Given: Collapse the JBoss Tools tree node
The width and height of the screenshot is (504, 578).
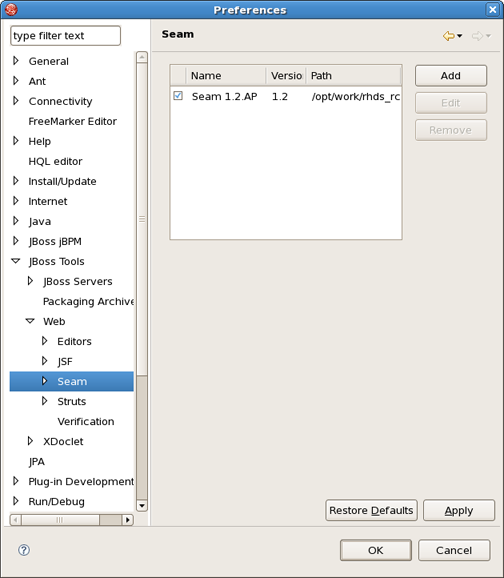Looking at the screenshot, I should click(15, 261).
